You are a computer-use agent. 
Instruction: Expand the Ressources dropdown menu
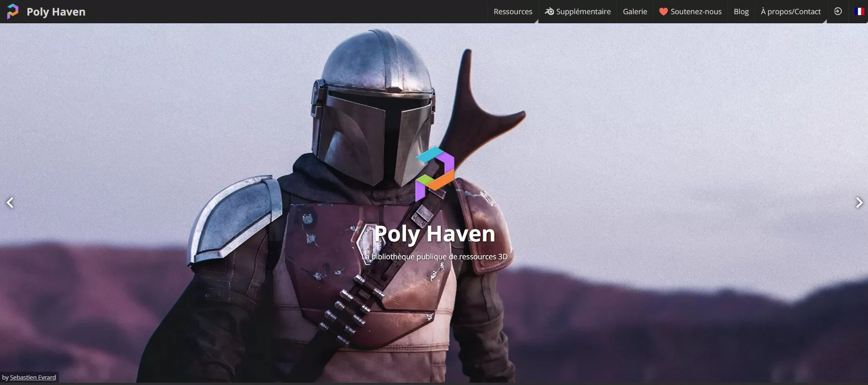(x=513, y=11)
